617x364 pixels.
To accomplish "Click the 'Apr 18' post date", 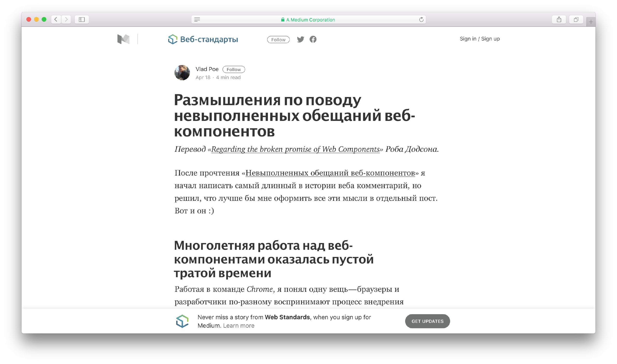I will tap(203, 78).
